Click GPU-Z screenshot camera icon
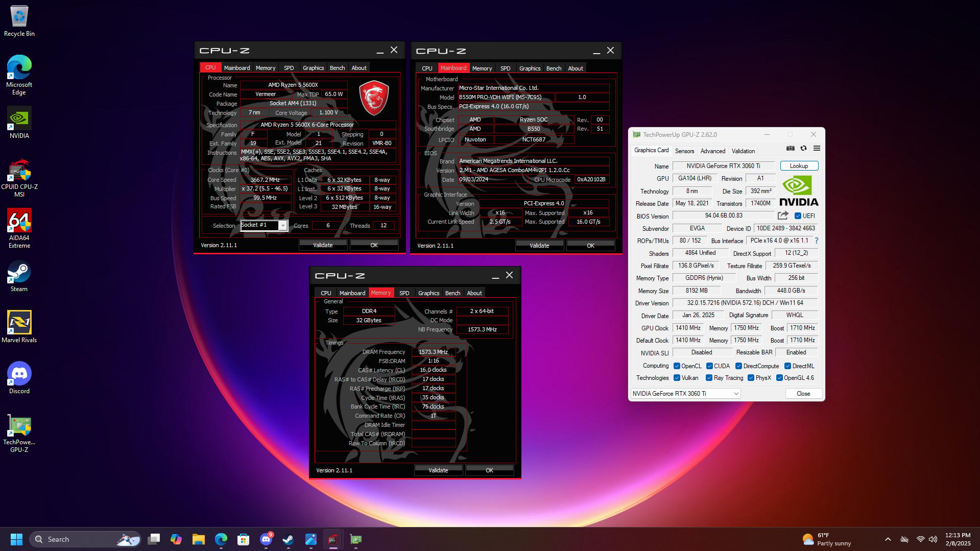Image resolution: width=980 pixels, height=551 pixels. coord(791,149)
